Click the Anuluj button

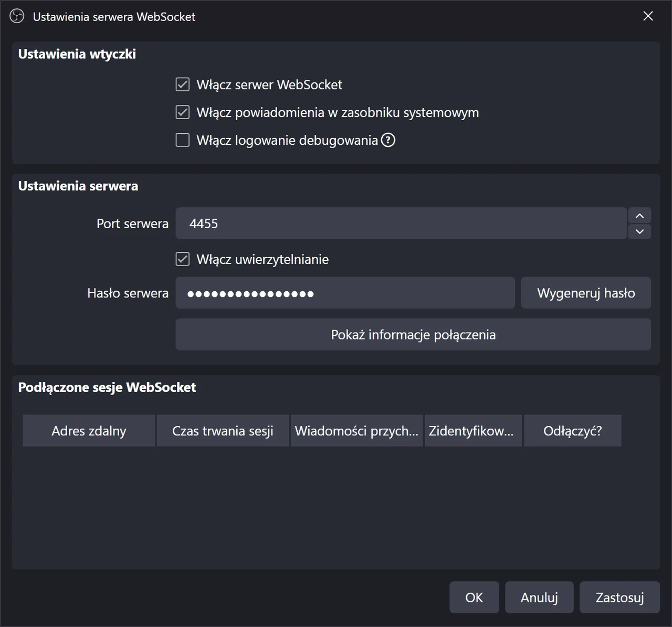point(539,598)
